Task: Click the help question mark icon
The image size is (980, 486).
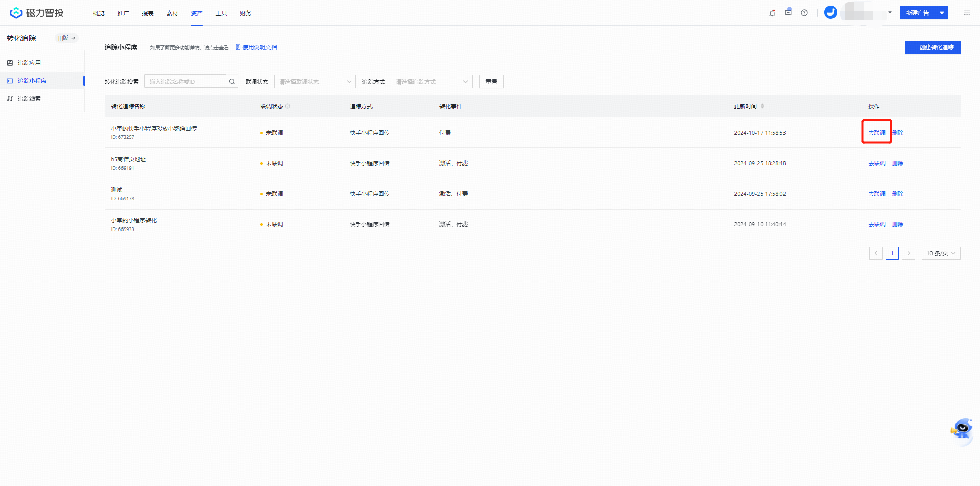Action: click(804, 13)
